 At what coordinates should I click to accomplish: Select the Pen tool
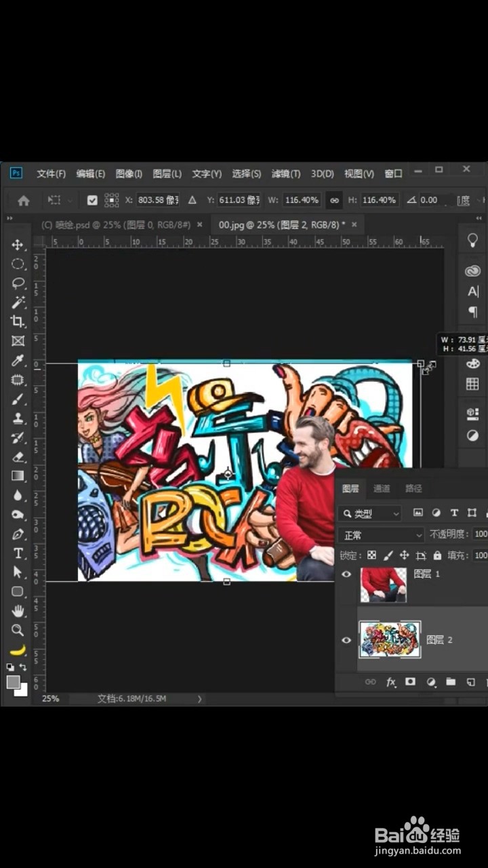pos(18,534)
